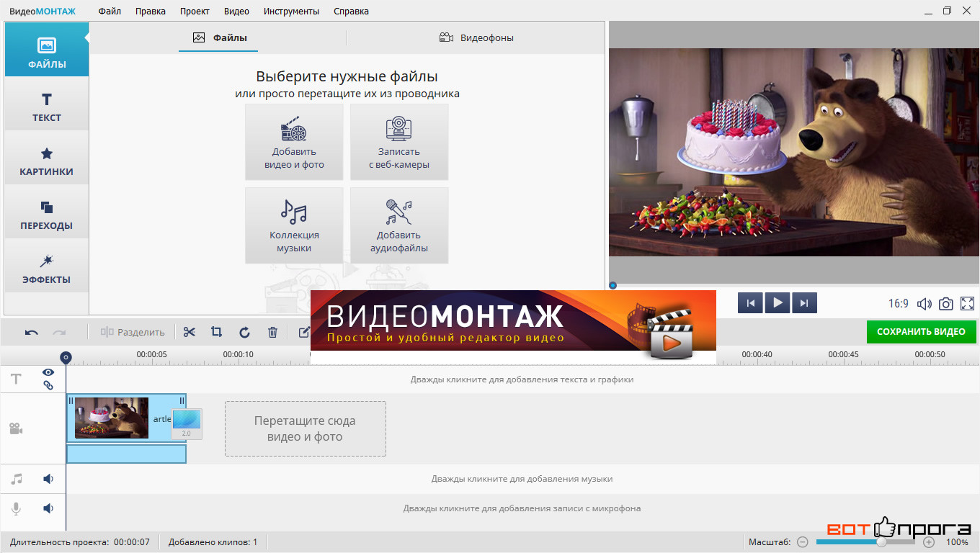
Task: Open the ТЕКСТ sidebar section
Action: (x=47, y=104)
